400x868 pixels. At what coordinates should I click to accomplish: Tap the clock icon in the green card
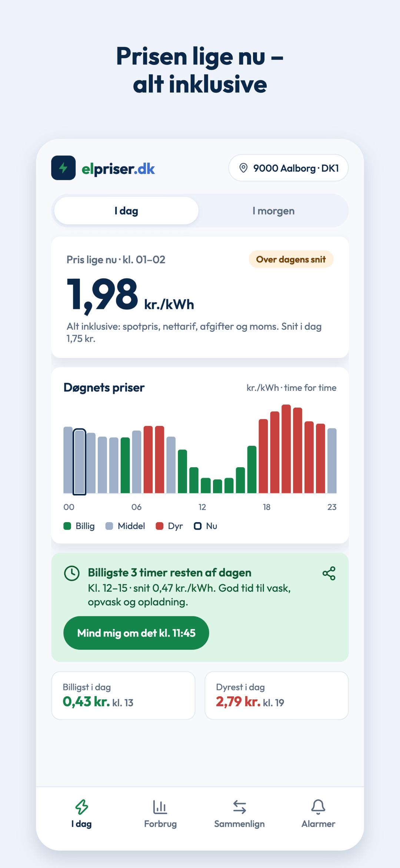pyautogui.click(x=72, y=573)
